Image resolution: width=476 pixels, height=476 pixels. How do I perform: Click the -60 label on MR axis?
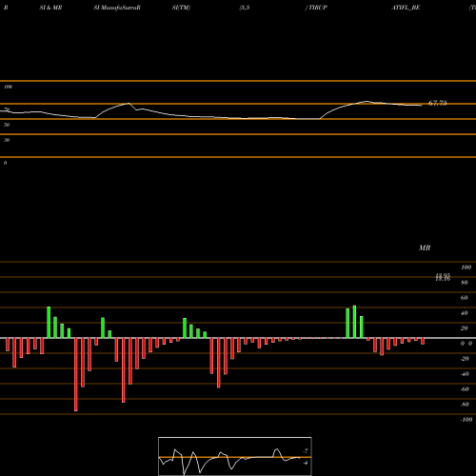(x=465, y=389)
